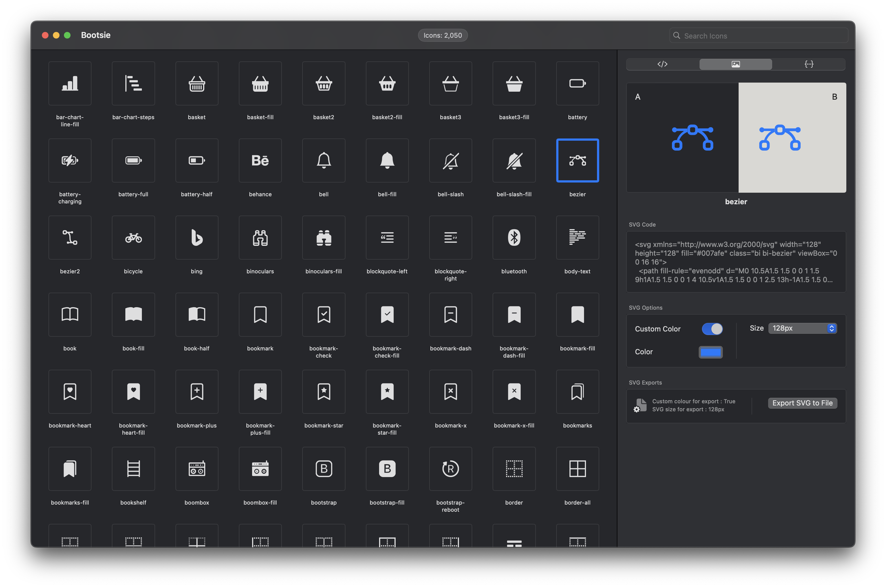Select the bookmarks icon tile
This screenshot has height=588, width=886.
coord(577,391)
